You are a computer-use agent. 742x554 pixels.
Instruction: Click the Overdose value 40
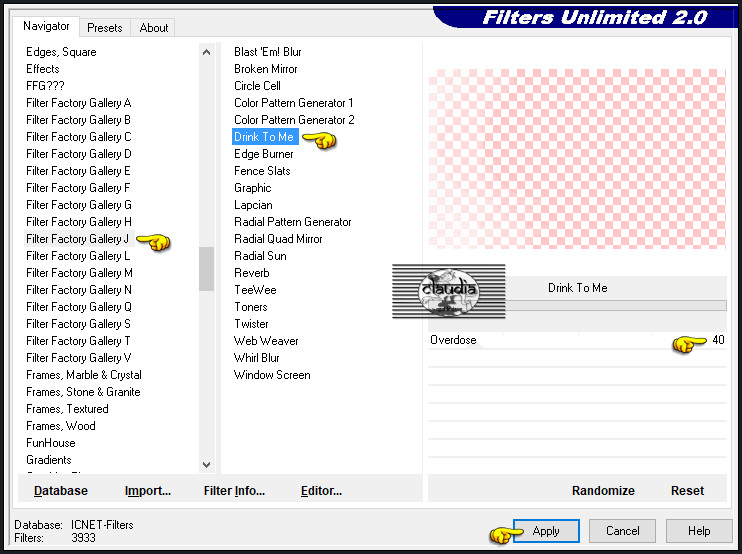(718, 340)
